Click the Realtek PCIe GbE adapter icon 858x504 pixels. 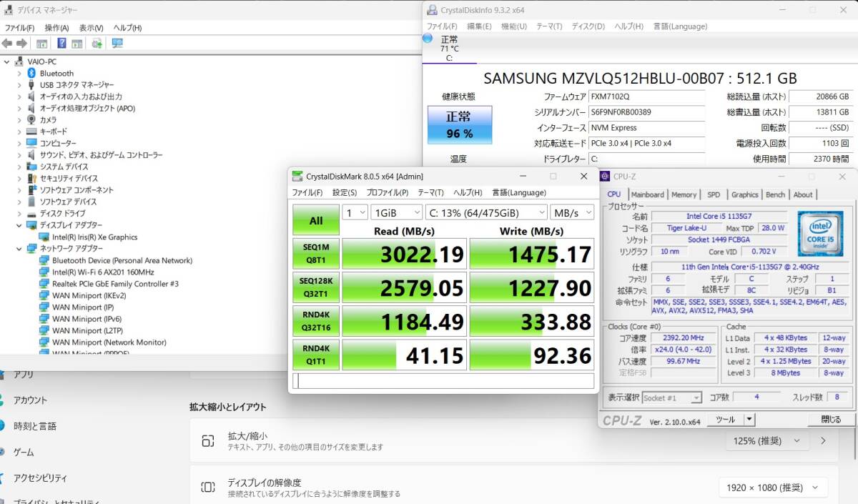(x=44, y=284)
